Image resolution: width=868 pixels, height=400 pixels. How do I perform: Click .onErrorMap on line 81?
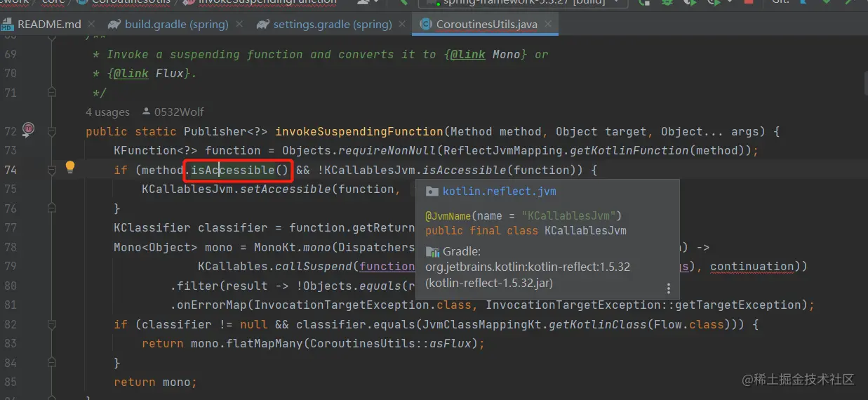pos(208,305)
